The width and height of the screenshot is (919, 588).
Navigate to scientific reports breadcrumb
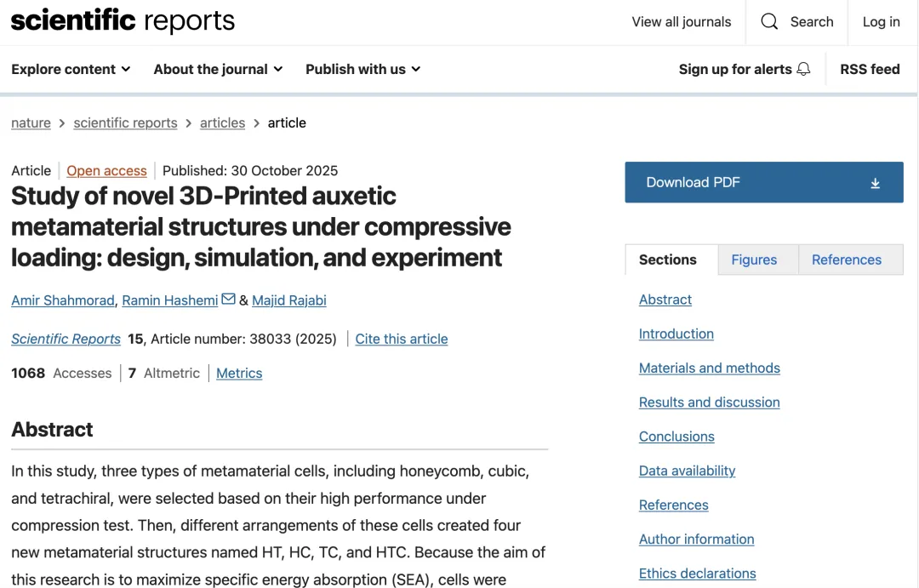tap(125, 123)
